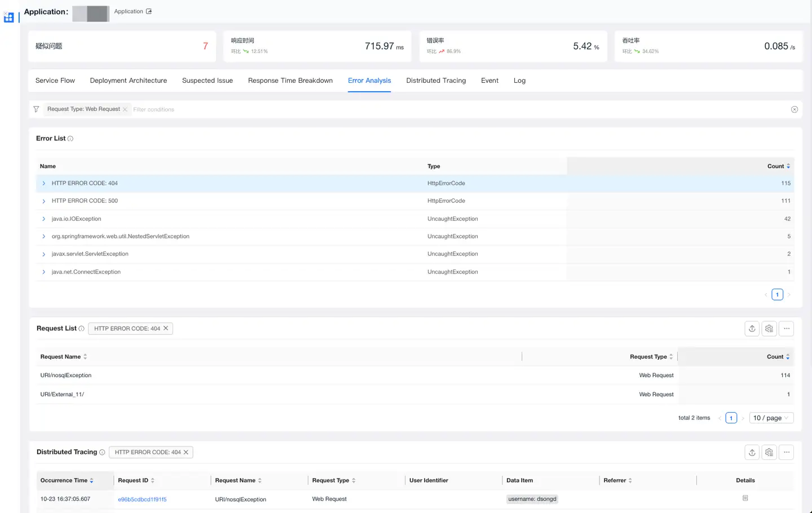Viewport: 812px width, 513px height.
Task: Remove HTTP ERROR CODE: 404 tag in Request List
Action: 166,328
